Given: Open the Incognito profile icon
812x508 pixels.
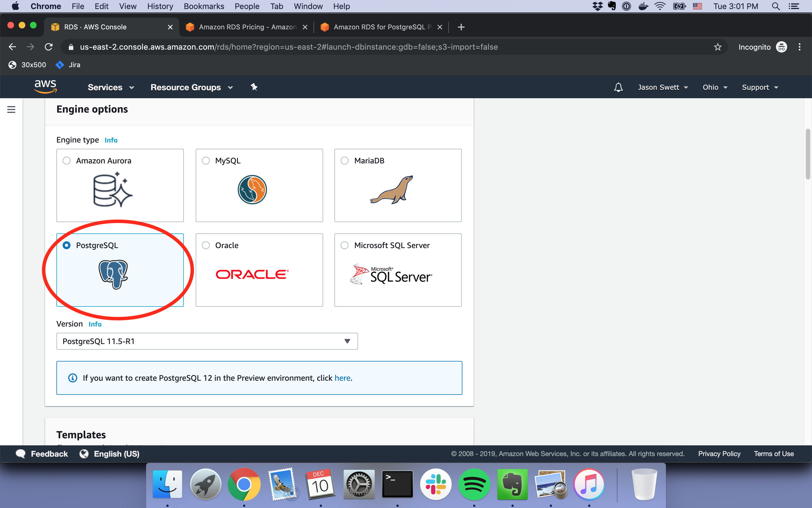Looking at the screenshot, I should pos(782,47).
